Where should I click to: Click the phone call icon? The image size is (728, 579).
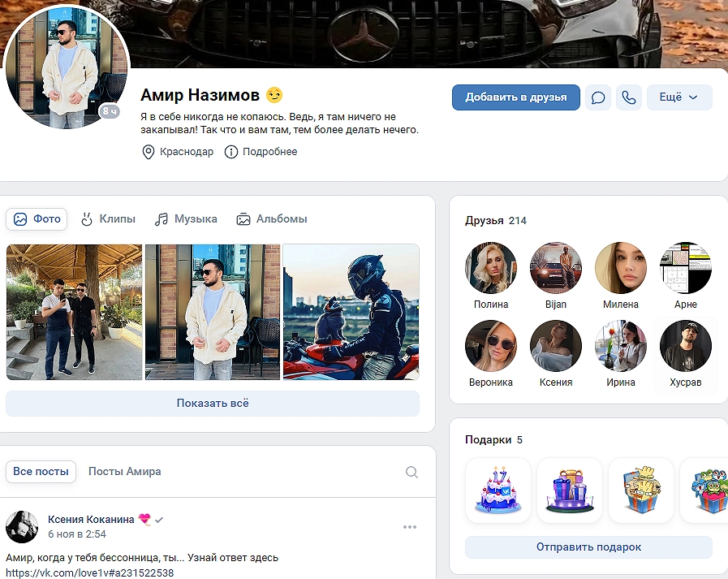(628, 97)
